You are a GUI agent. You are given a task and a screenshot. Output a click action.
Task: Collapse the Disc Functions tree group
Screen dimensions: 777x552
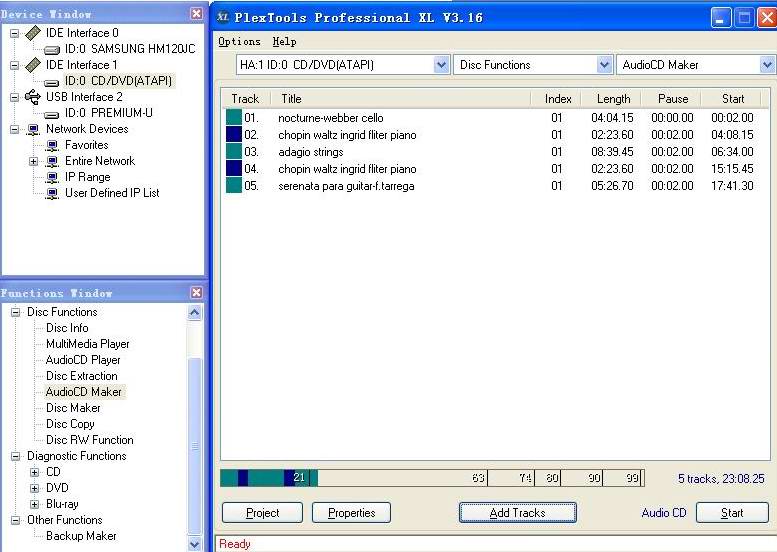(16, 312)
